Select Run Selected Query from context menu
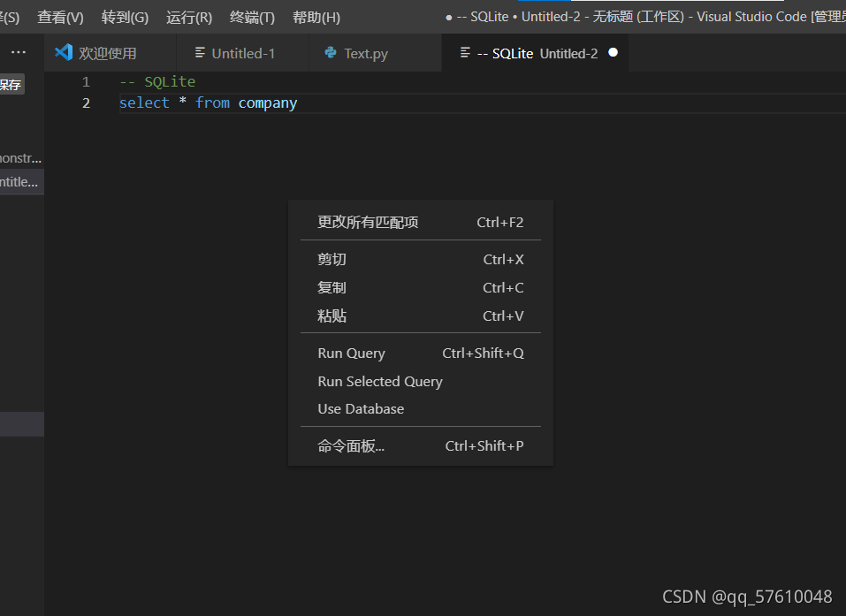The image size is (846, 616). [x=420, y=382]
